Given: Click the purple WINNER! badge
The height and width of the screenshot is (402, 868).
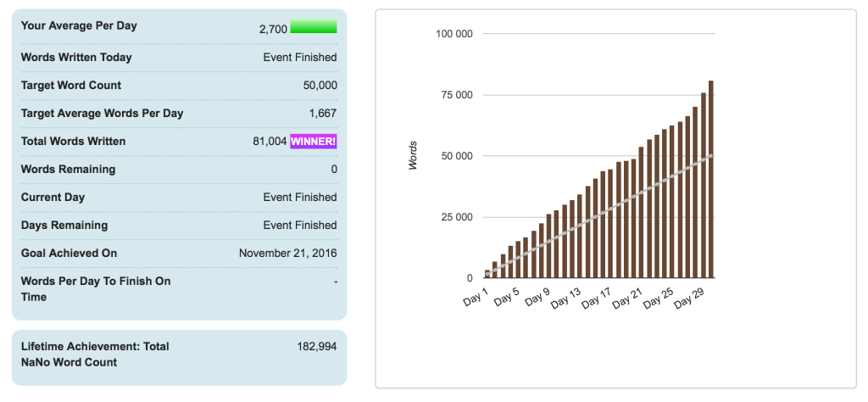Looking at the screenshot, I should pos(314,141).
